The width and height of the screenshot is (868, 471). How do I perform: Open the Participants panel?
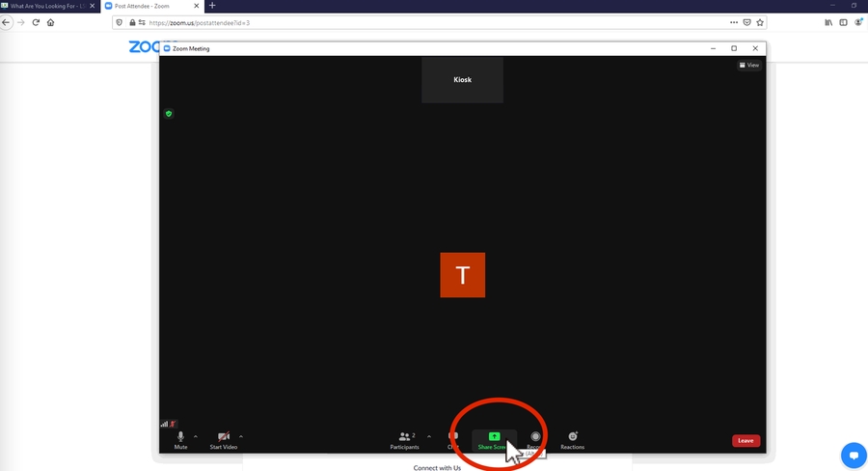[x=404, y=439]
